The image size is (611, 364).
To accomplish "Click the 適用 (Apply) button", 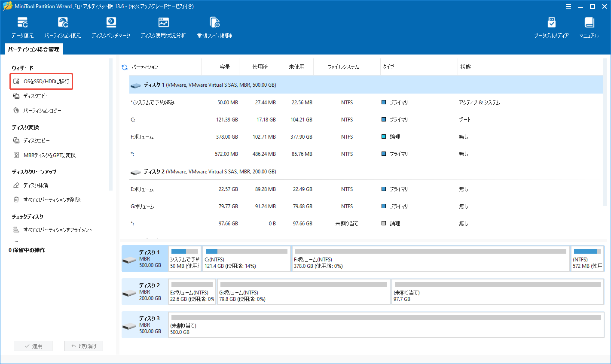I will click(33, 346).
